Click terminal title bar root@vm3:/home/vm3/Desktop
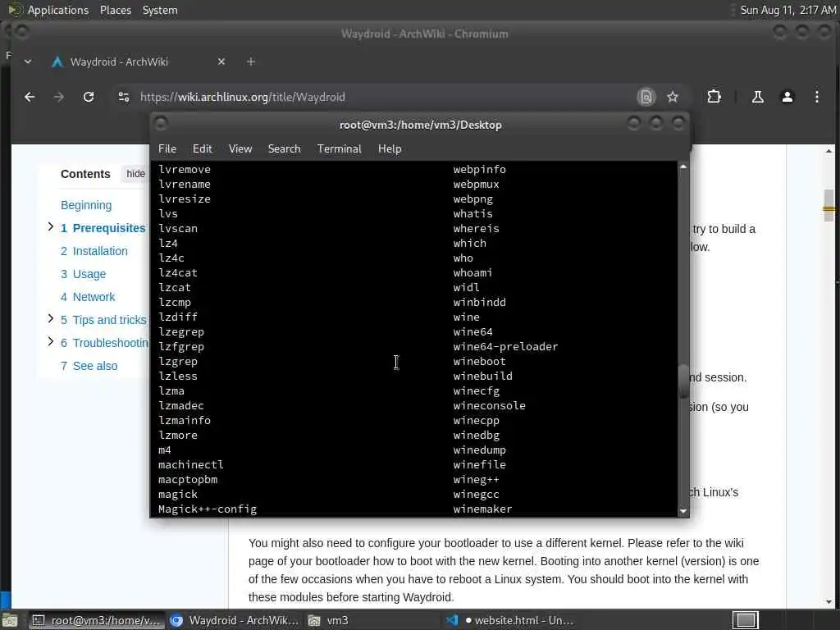Screen dimensions: 840x630 coord(421,125)
